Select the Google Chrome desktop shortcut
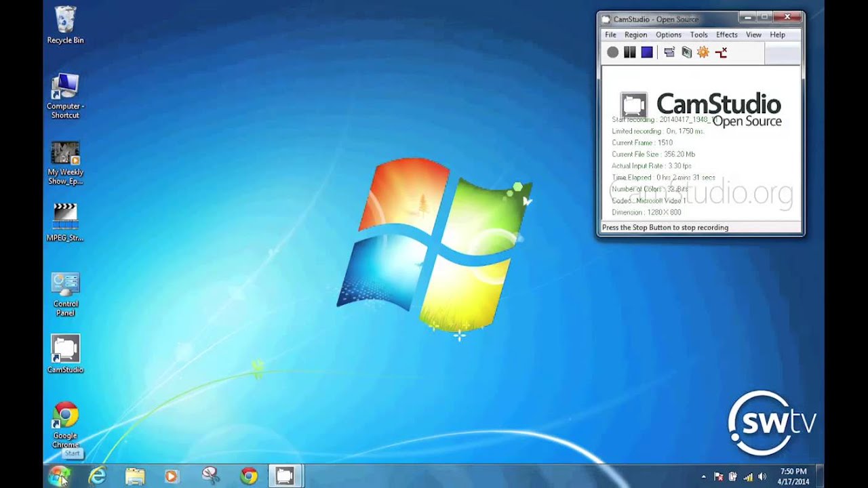Viewport: 868px width, 488px height. (65, 425)
